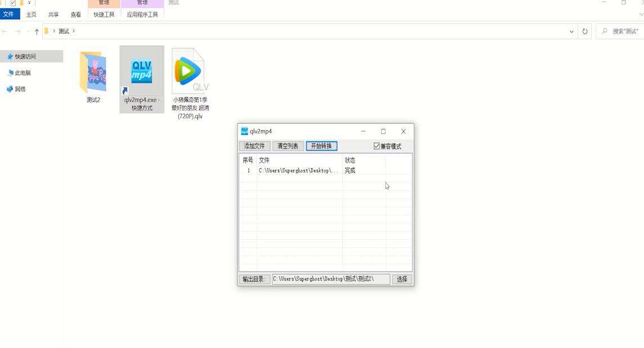
Task: Open the quick access toolbar customize dropdown
Action: pos(29,3)
